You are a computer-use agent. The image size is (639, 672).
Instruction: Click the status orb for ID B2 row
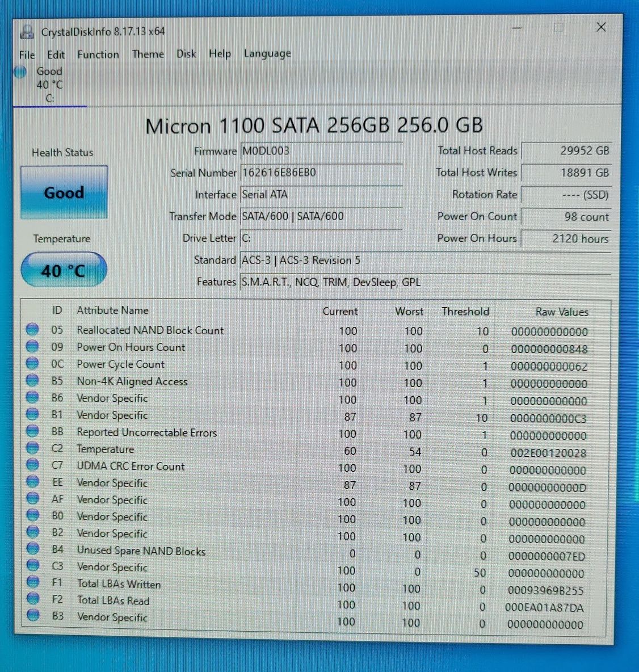(x=32, y=531)
